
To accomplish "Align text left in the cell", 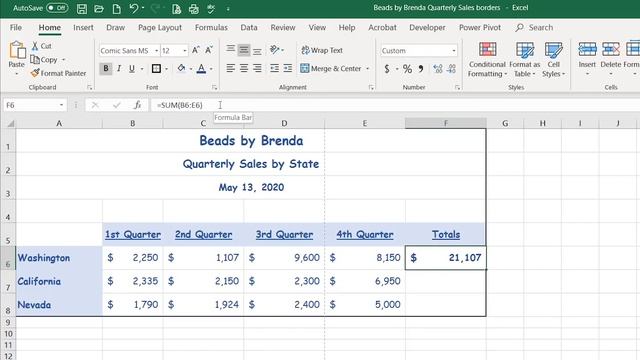I will [x=231, y=68].
